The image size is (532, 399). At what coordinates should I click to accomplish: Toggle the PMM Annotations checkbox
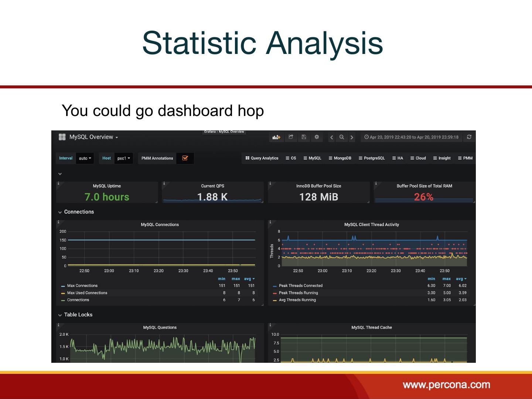tap(185, 158)
